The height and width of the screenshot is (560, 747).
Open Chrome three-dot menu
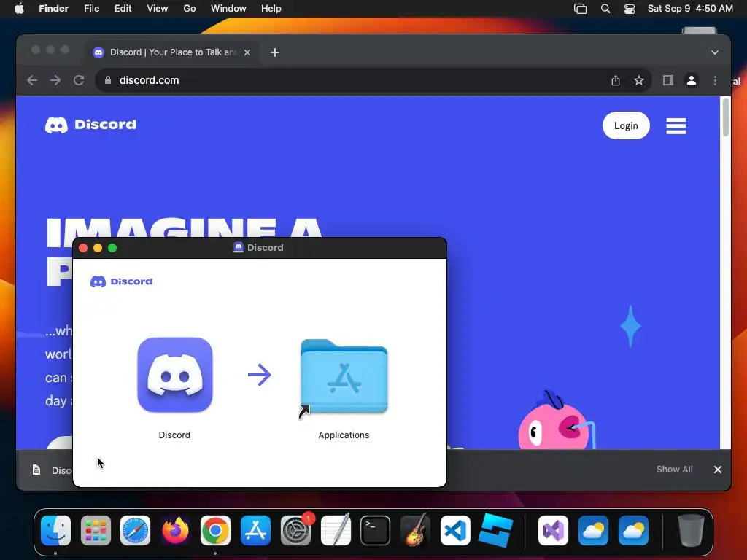point(715,80)
